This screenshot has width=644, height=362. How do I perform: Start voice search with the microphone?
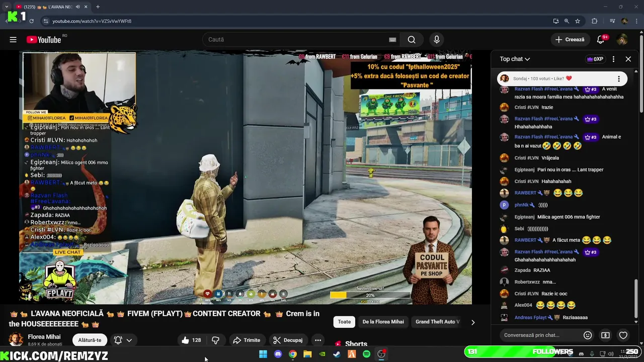pos(437,40)
